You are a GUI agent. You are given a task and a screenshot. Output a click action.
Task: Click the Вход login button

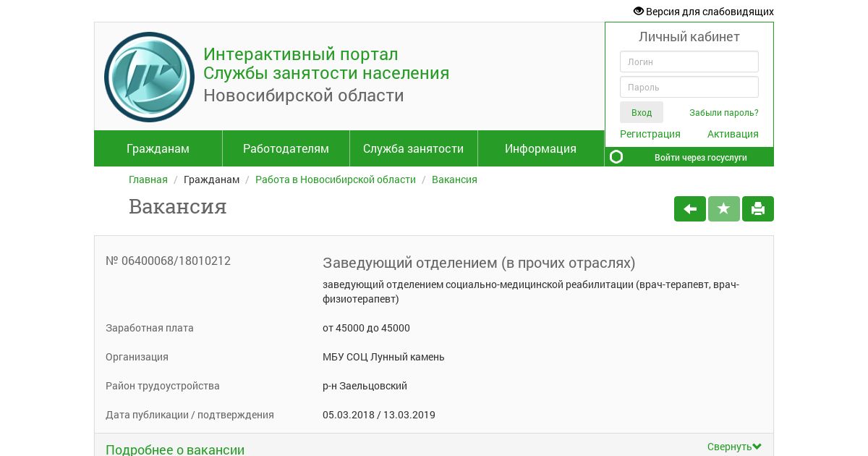click(642, 112)
